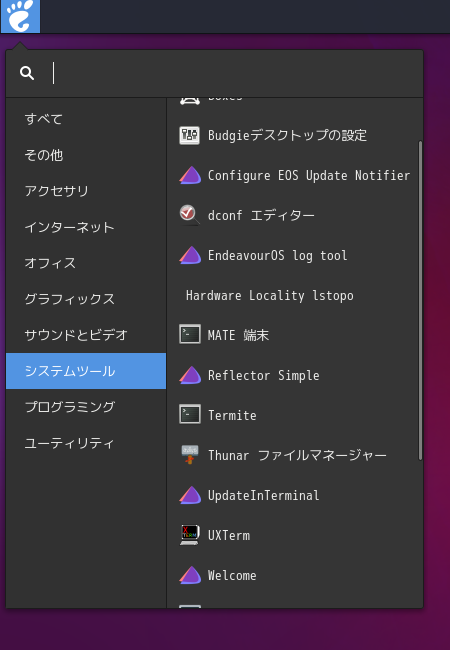450x650 pixels.
Task: Open EndeavourOS log tool entry
Action: pyautogui.click(x=295, y=255)
